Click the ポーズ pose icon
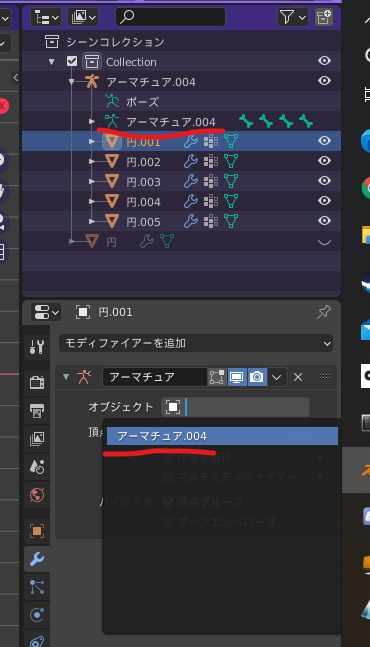 [111, 102]
